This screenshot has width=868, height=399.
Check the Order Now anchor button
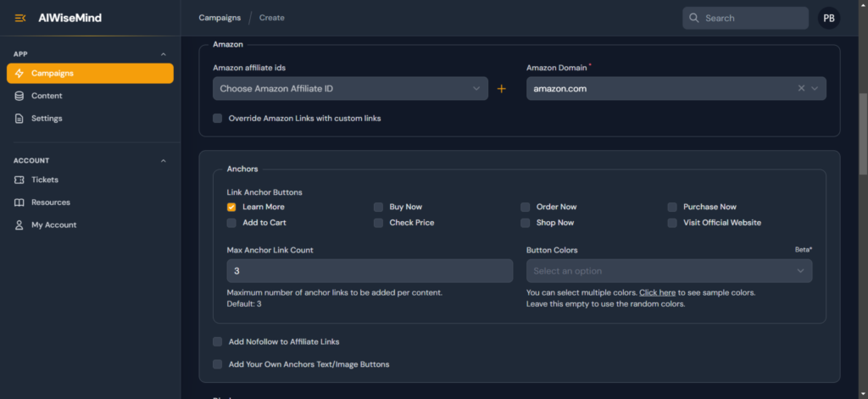(526, 207)
